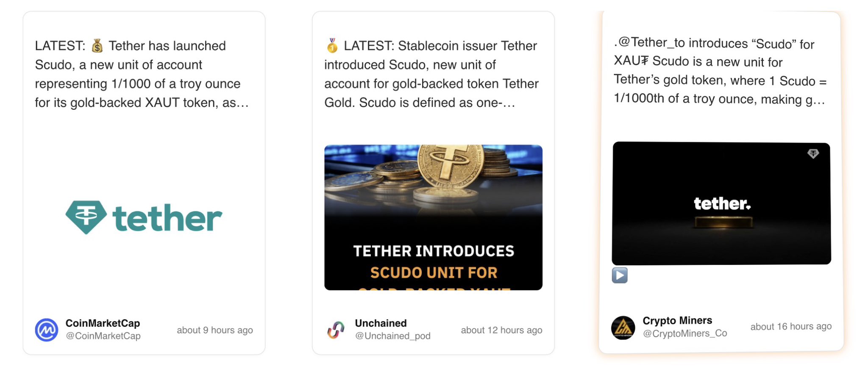Image resolution: width=868 pixels, height=378 pixels.
Task: Open the @CoinMarketCap handle
Action: pyautogui.click(x=103, y=336)
